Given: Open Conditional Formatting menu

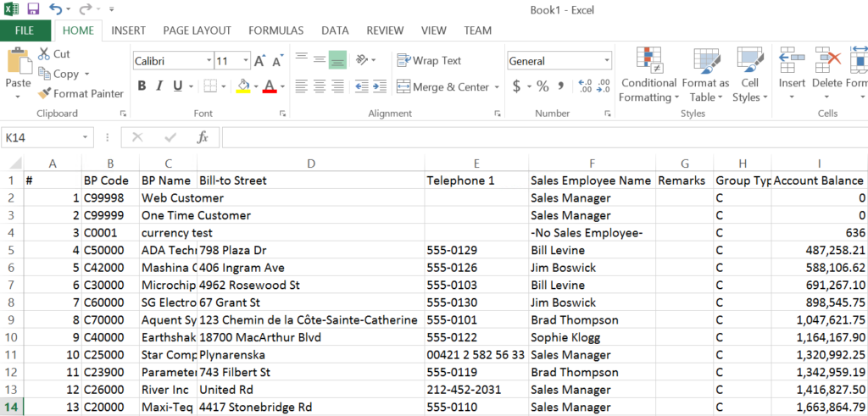Looking at the screenshot, I should pyautogui.click(x=648, y=75).
